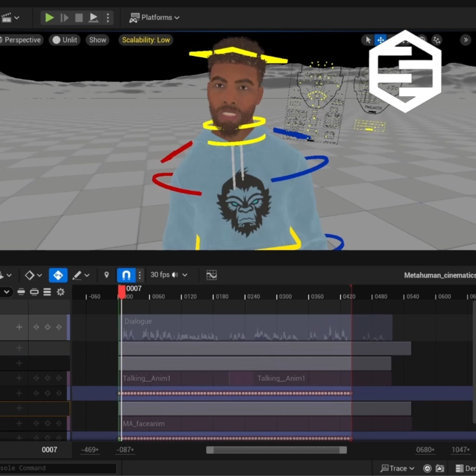Click the frame-advance skip button beside Play
The image size is (476, 476).
[64, 18]
